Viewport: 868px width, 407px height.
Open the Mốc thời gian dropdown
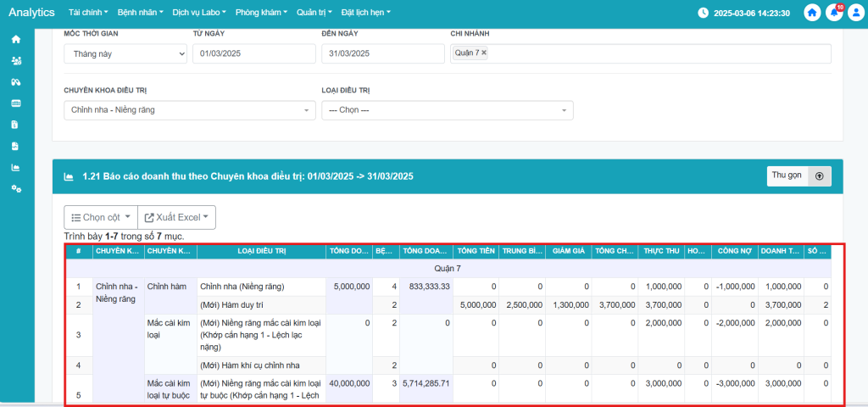(x=125, y=53)
